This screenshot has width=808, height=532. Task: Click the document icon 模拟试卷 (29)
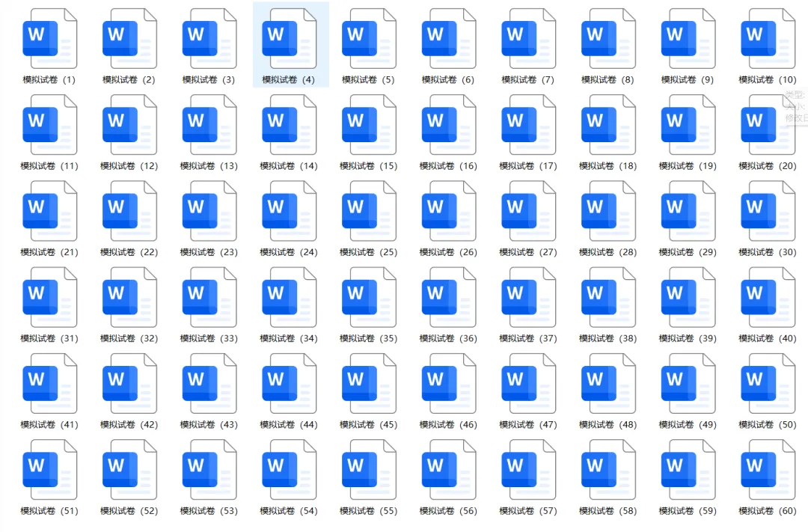click(689, 211)
